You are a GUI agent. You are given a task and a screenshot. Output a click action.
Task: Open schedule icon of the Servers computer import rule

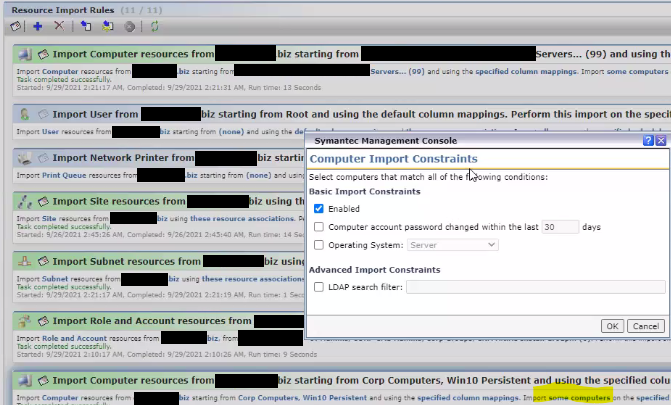[x=43, y=54]
